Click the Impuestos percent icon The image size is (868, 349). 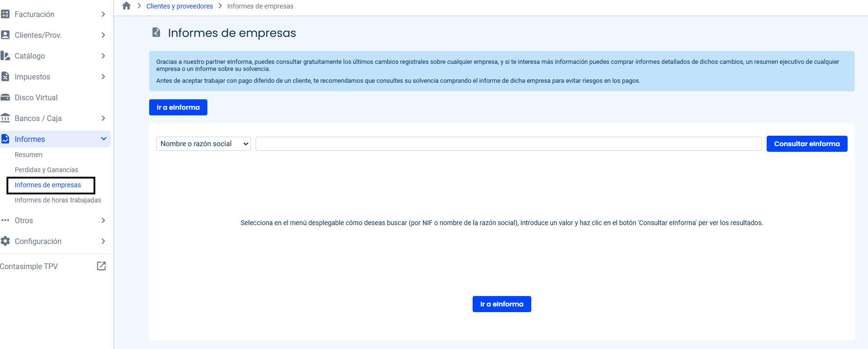[x=5, y=77]
